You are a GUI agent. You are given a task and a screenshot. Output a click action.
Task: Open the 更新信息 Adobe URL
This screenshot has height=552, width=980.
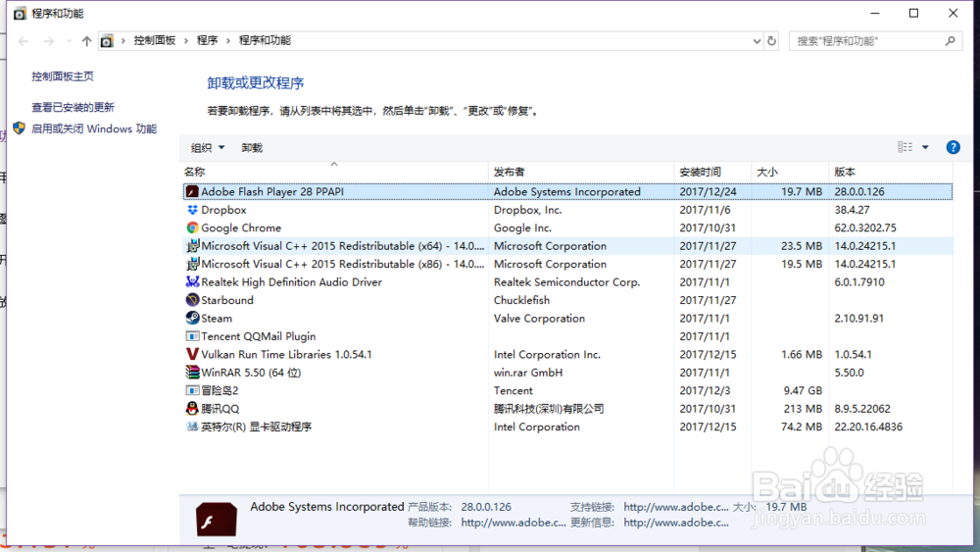[675, 523]
